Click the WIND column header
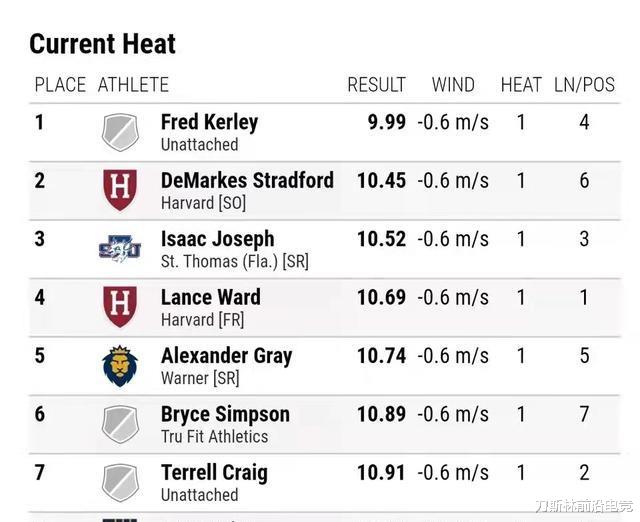This screenshot has width=640, height=522. tap(453, 85)
